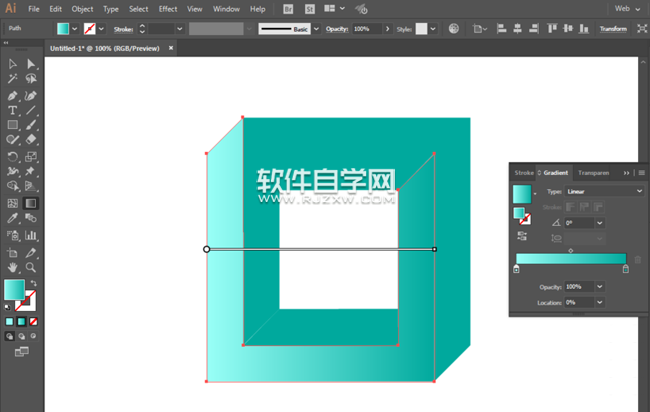
Task: Select the Hand tool
Action: click(12, 267)
